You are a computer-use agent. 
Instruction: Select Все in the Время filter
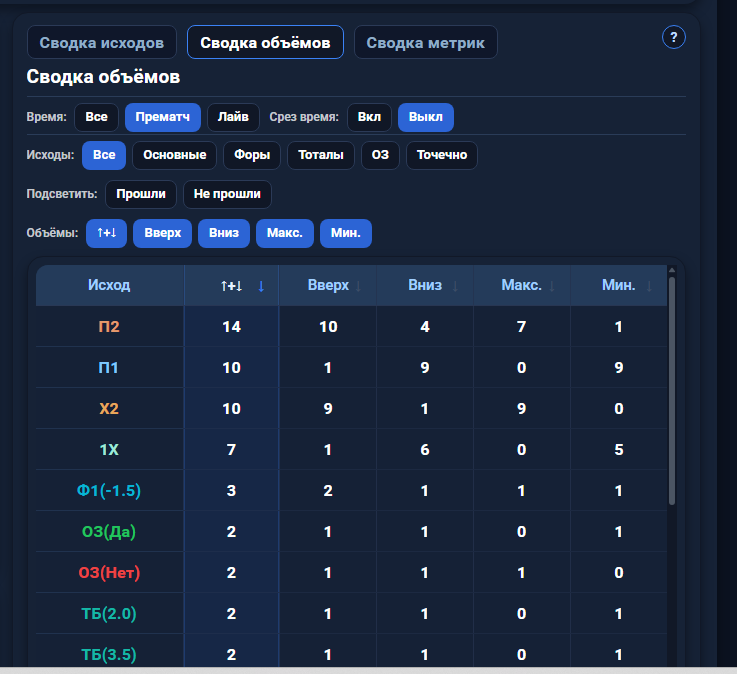point(96,117)
